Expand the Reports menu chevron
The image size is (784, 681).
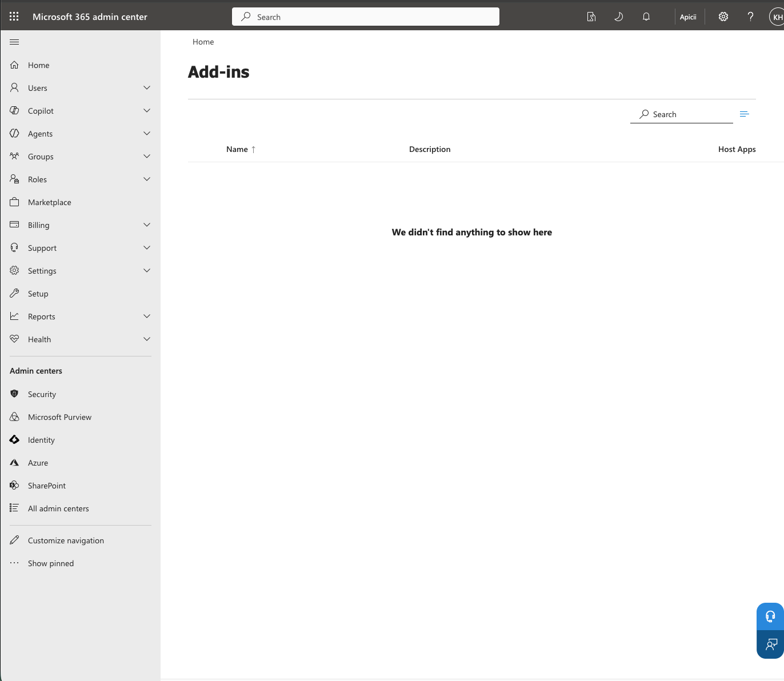[147, 317]
